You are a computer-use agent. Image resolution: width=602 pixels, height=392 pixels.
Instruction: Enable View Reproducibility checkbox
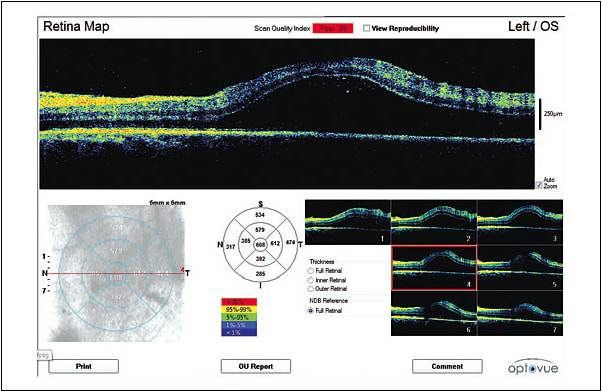[x=367, y=28]
